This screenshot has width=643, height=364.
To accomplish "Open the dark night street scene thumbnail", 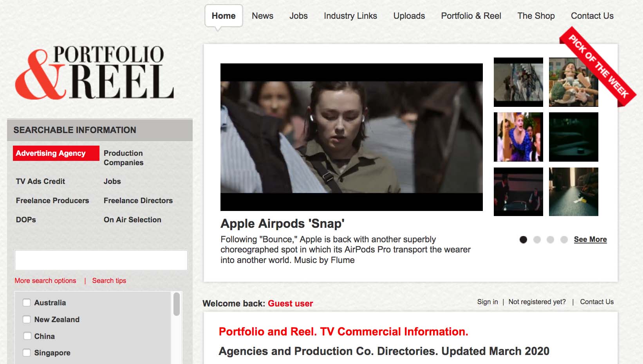I will click(518, 192).
